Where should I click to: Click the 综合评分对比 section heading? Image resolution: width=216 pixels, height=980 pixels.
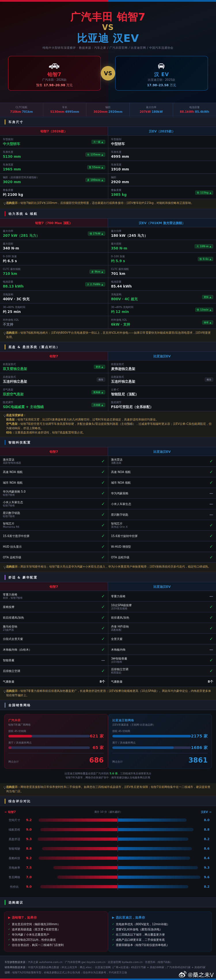click(19, 801)
